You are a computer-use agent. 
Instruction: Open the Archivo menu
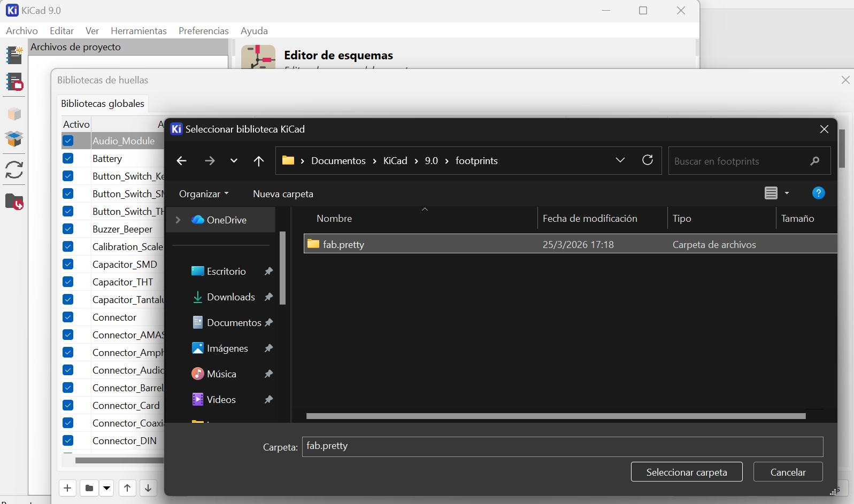(22, 31)
